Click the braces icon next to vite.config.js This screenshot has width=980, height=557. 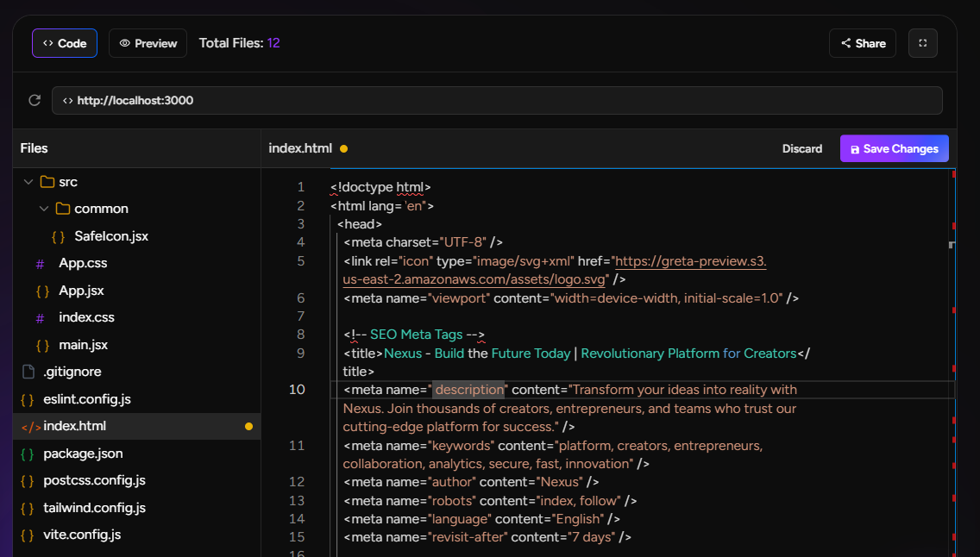[27, 535]
